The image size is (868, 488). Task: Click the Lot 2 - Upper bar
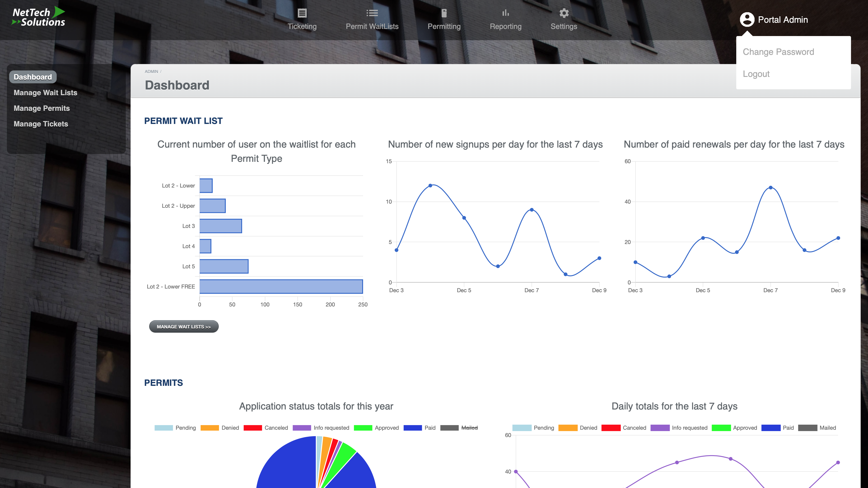click(212, 206)
